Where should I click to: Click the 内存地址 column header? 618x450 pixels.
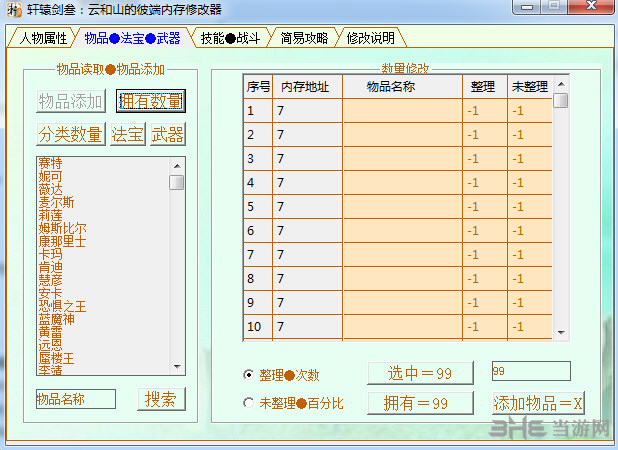(x=307, y=87)
